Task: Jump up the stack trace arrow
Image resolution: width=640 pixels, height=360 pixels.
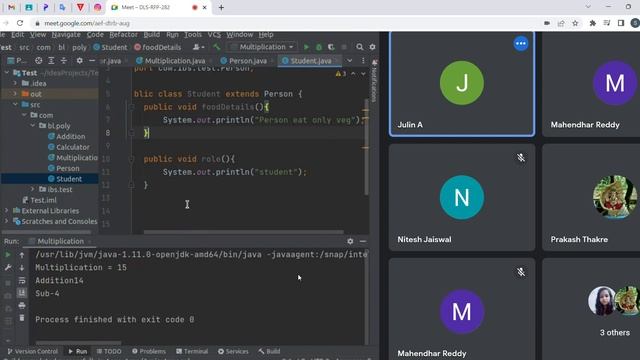Action: click(x=22, y=255)
